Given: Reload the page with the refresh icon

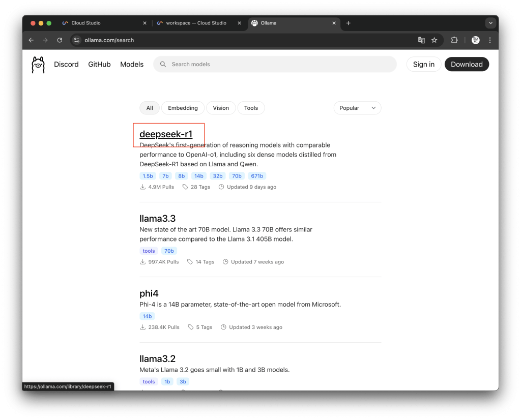Looking at the screenshot, I should tap(60, 40).
